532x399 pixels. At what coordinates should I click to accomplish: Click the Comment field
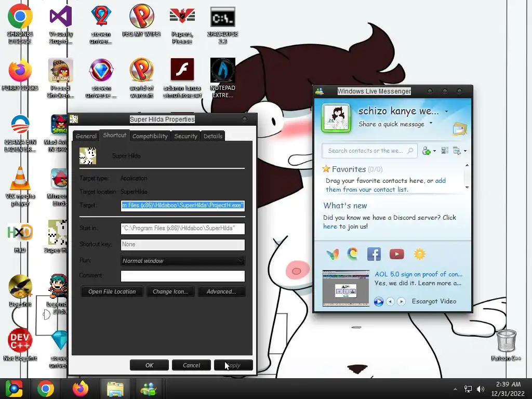coord(182,276)
